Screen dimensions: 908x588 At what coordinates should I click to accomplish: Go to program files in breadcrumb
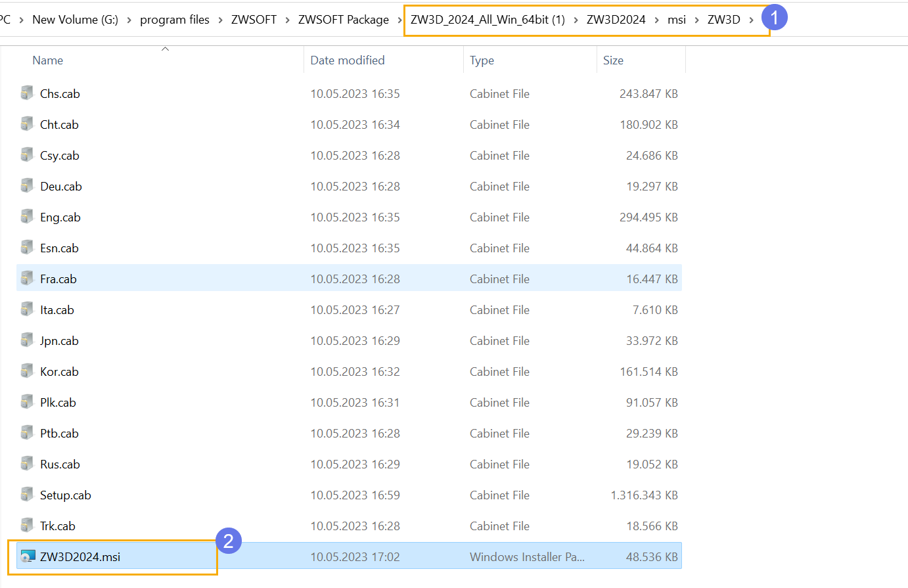tap(175, 20)
